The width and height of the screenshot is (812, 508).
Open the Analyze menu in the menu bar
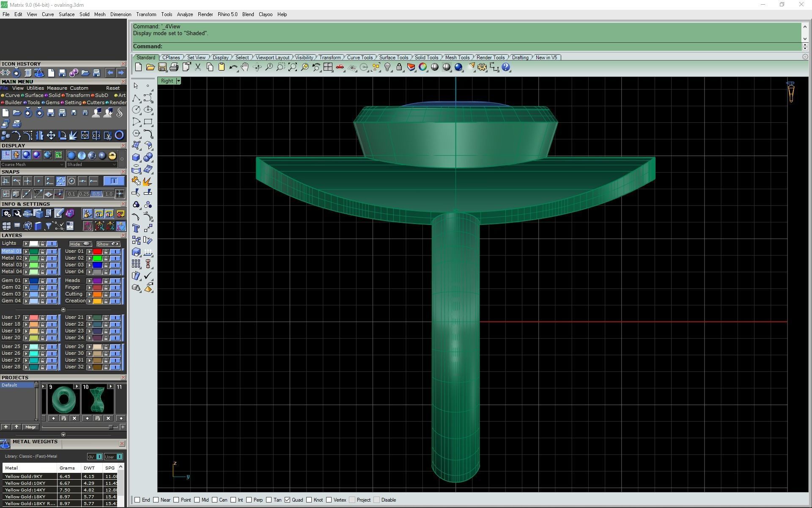coord(185,14)
